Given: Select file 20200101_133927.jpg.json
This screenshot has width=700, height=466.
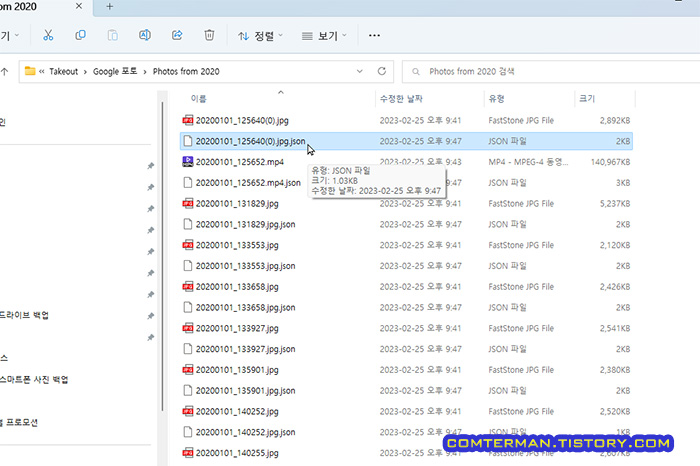Looking at the screenshot, I should (x=406, y=349).
